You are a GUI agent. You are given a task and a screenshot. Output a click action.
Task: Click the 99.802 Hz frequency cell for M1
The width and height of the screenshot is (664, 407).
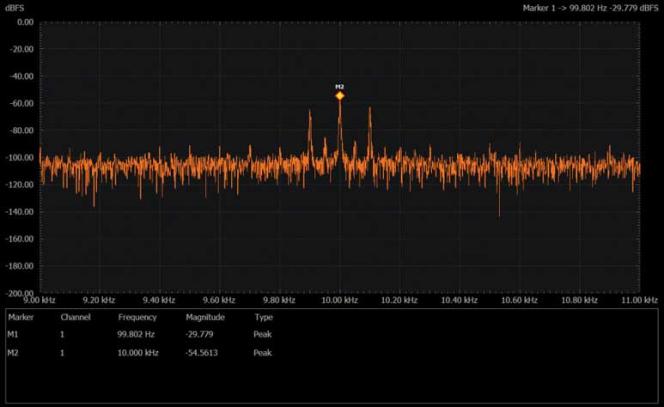coord(135,334)
